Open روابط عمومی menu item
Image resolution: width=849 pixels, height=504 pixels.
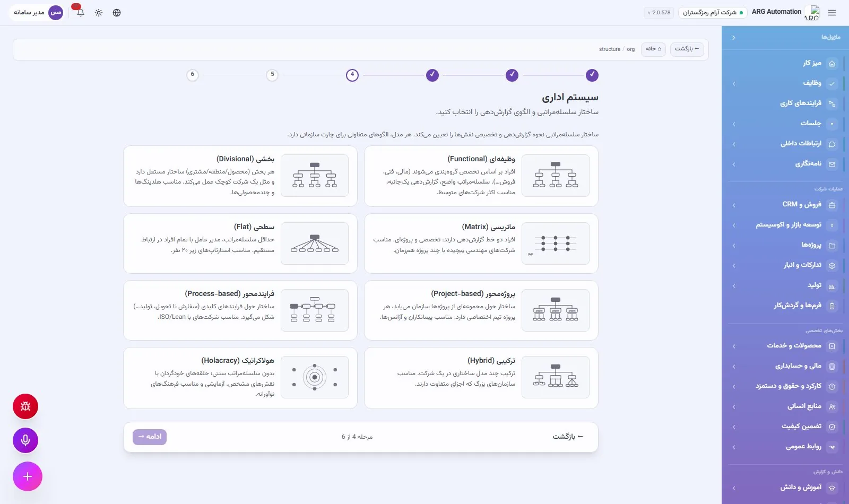click(785, 447)
